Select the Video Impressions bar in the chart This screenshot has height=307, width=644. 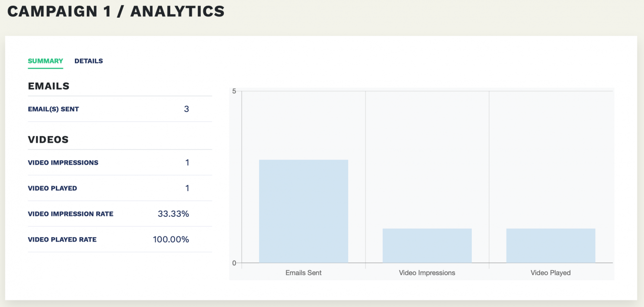click(x=426, y=244)
